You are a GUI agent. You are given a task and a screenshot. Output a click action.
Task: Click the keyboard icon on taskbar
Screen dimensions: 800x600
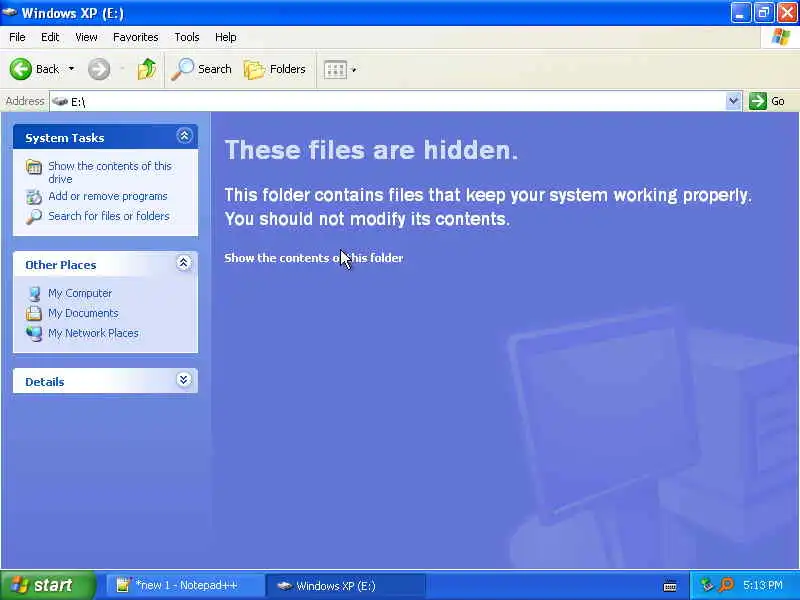[x=670, y=586]
